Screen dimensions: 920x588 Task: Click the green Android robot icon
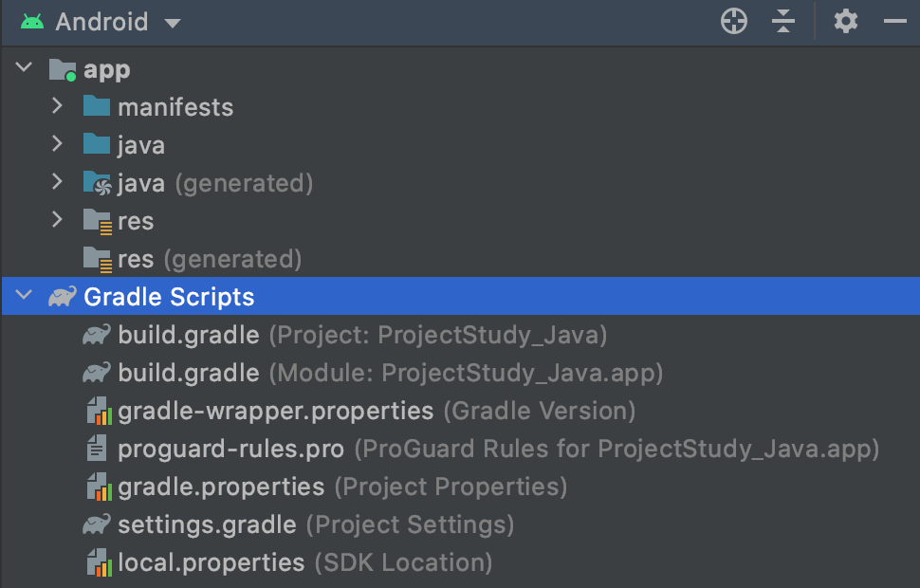coord(32,22)
